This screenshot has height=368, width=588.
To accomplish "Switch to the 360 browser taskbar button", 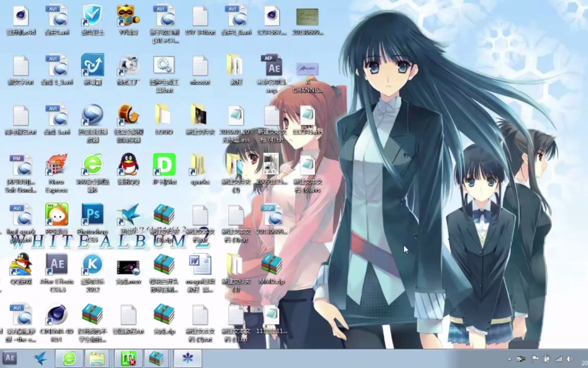I will (69, 358).
